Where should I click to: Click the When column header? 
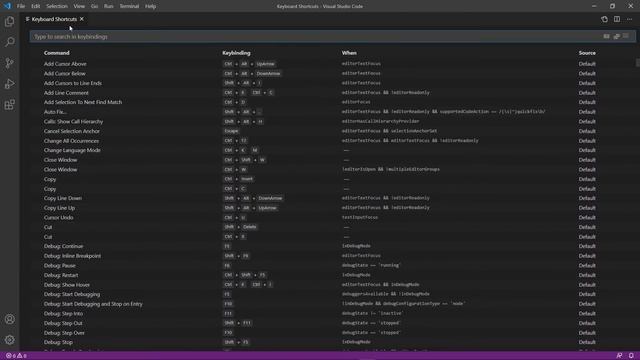pyautogui.click(x=349, y=53)
